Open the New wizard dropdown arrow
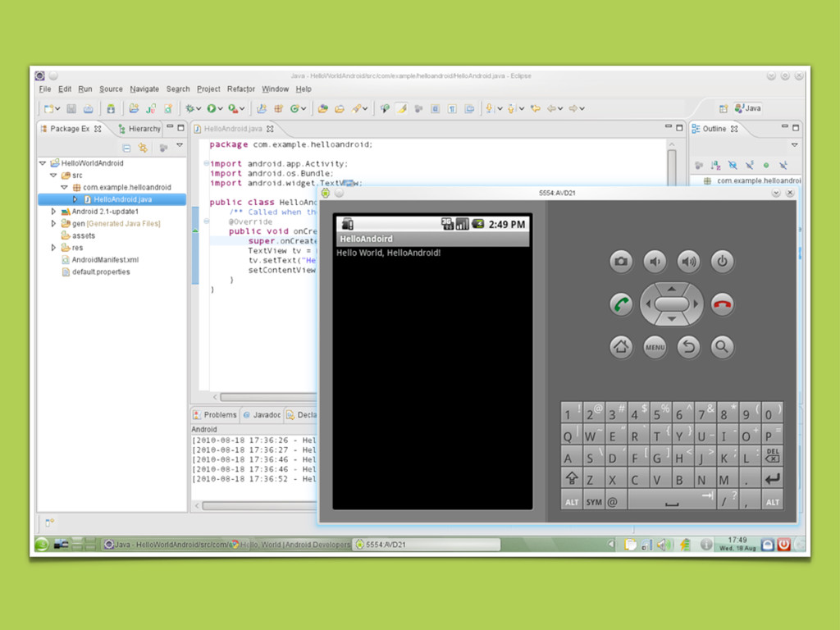 coord(57,109)
